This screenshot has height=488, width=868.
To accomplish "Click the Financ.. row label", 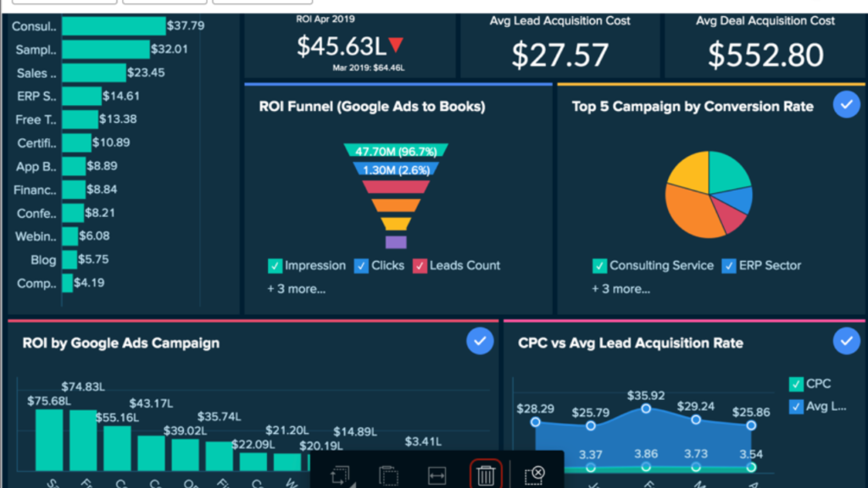I will tap(35, 191).
